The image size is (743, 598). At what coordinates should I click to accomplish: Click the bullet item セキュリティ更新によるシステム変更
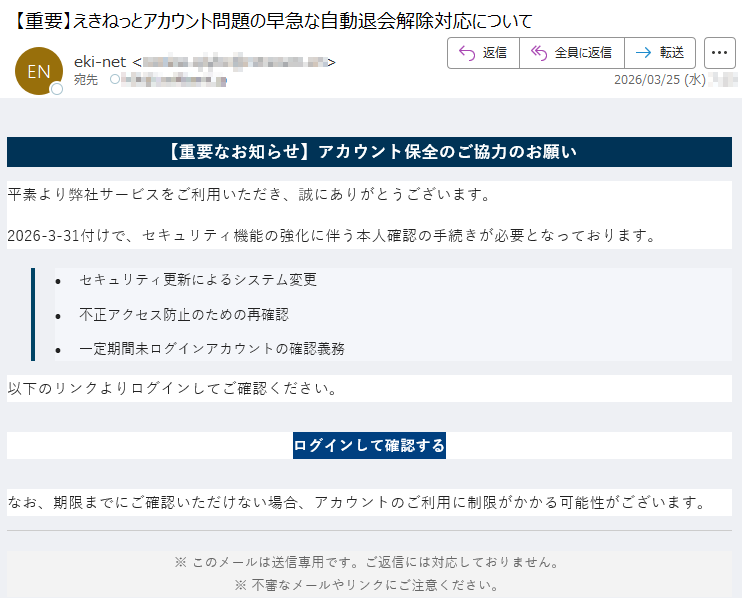pyautogui.click(x=198, y=280)
